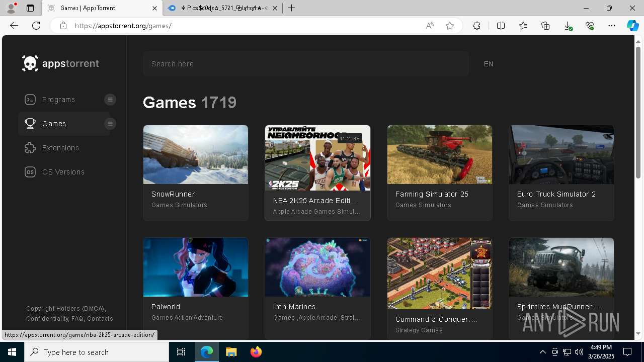The image size is (644, 362).
Task: Open the Extensions puzzle icon
Action: coord(30,148)
